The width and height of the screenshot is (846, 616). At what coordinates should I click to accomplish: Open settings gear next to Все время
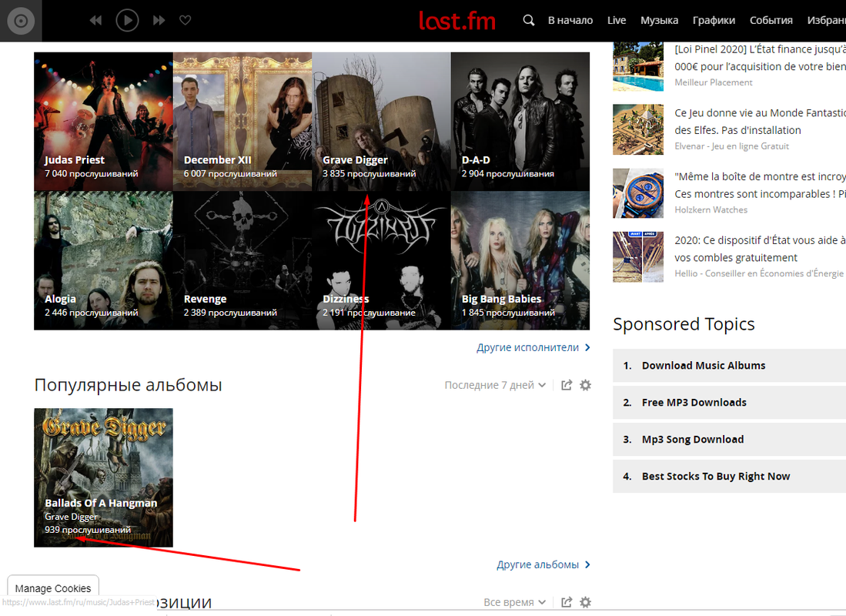585,602
